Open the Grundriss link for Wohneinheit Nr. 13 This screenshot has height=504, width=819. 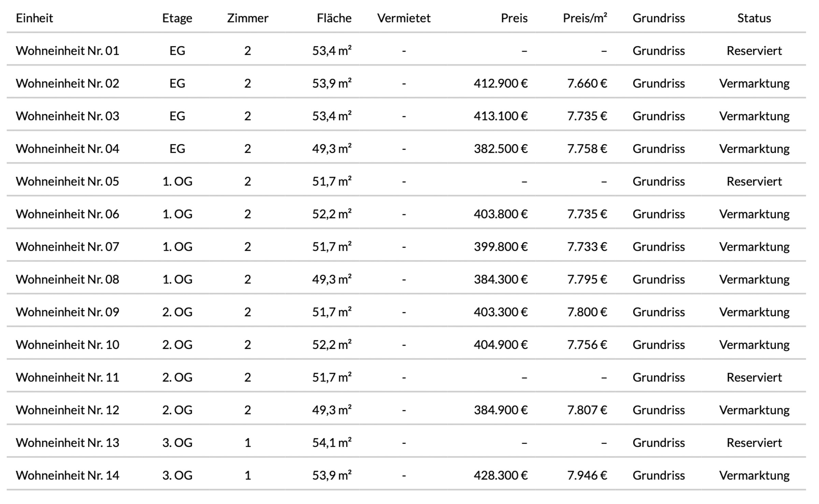(x=658, y=443)
